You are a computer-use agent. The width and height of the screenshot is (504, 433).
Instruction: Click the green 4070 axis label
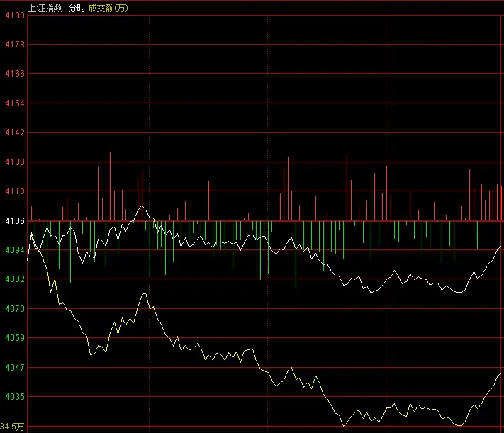15,308
